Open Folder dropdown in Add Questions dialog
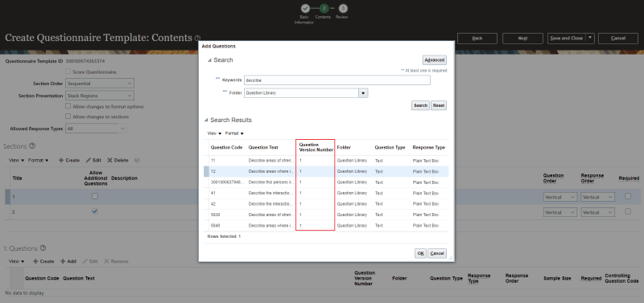Viewport: 644px width, 303px height. click(363, 93)
